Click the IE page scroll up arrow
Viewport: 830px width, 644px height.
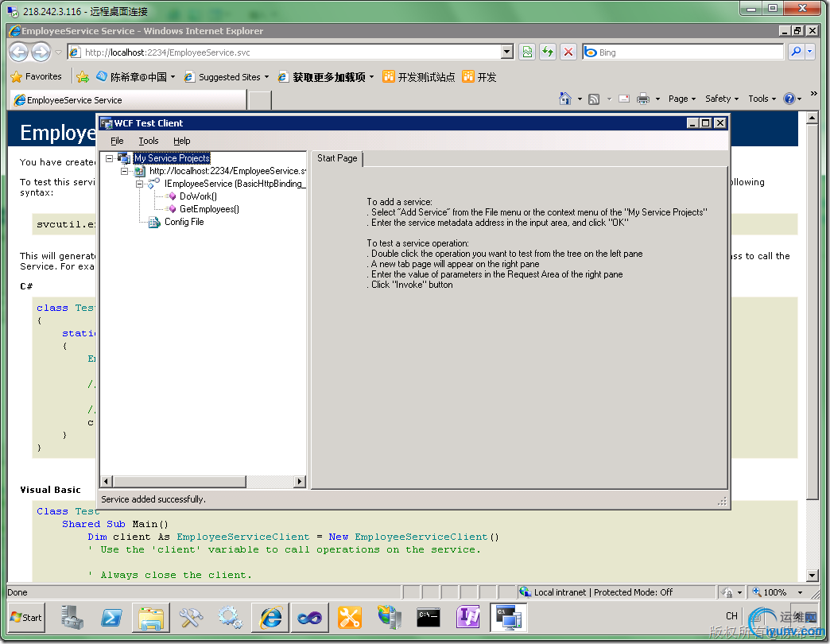tap(813, 118)
